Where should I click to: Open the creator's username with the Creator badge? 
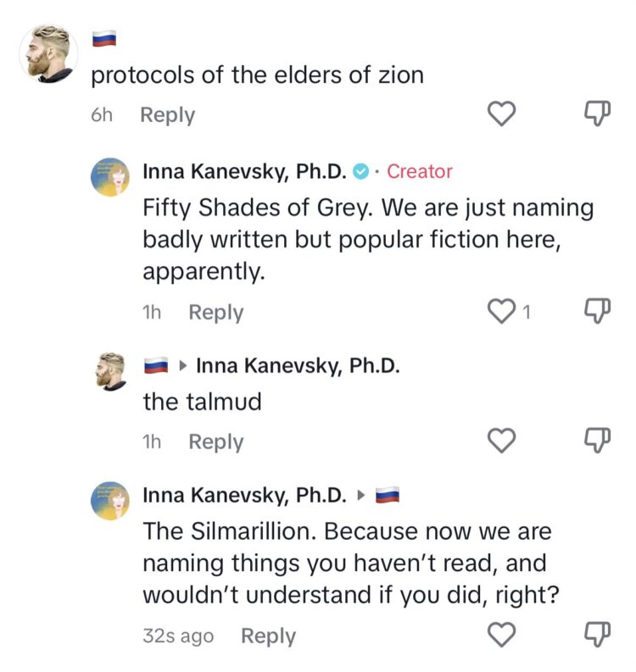coord(244,171)
